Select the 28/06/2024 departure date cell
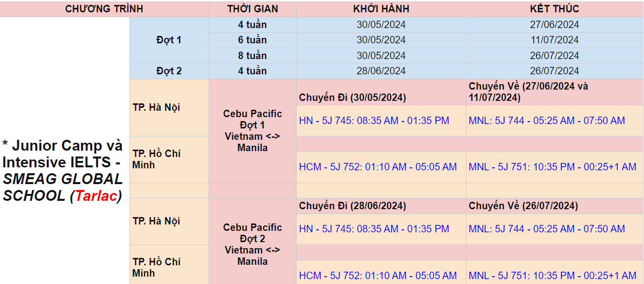This screenshot has width=644, height=284. point(381,71)
